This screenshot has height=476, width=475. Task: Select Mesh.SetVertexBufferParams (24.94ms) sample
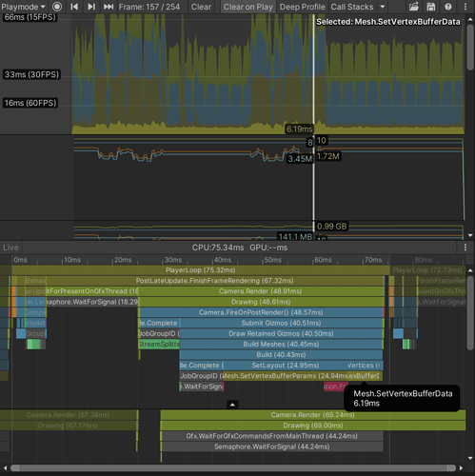[286, 376]
